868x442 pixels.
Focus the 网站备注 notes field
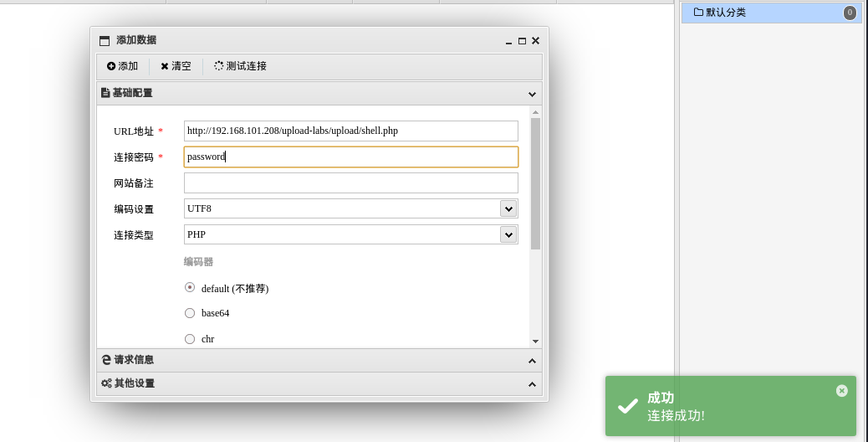click(351, 182)
